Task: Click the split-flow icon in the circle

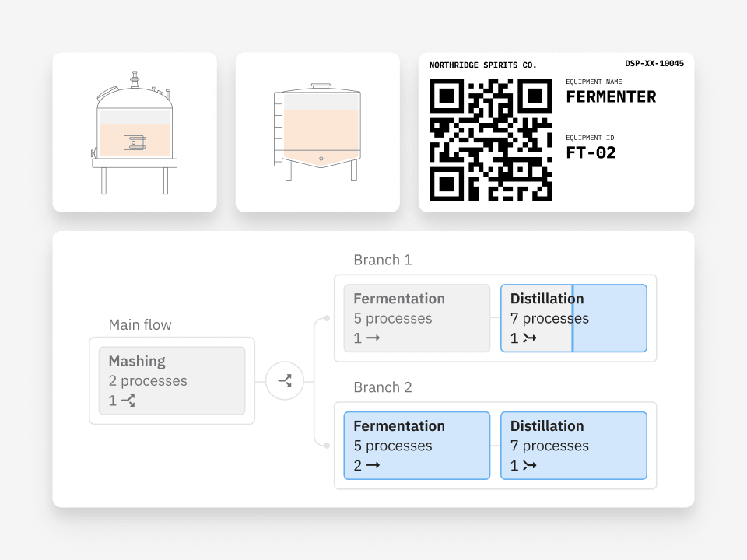Action: (285, 380)
